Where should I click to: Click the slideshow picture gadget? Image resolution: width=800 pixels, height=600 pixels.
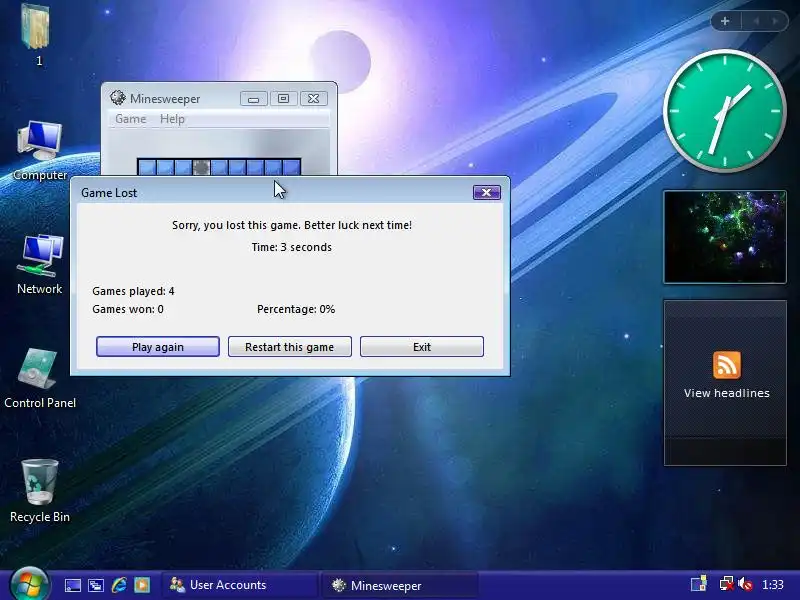(x=724, y=237)
